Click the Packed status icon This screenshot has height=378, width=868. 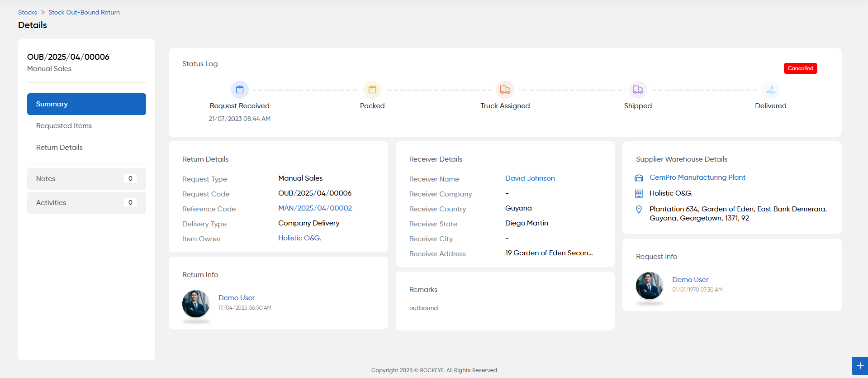click(372, 90)
